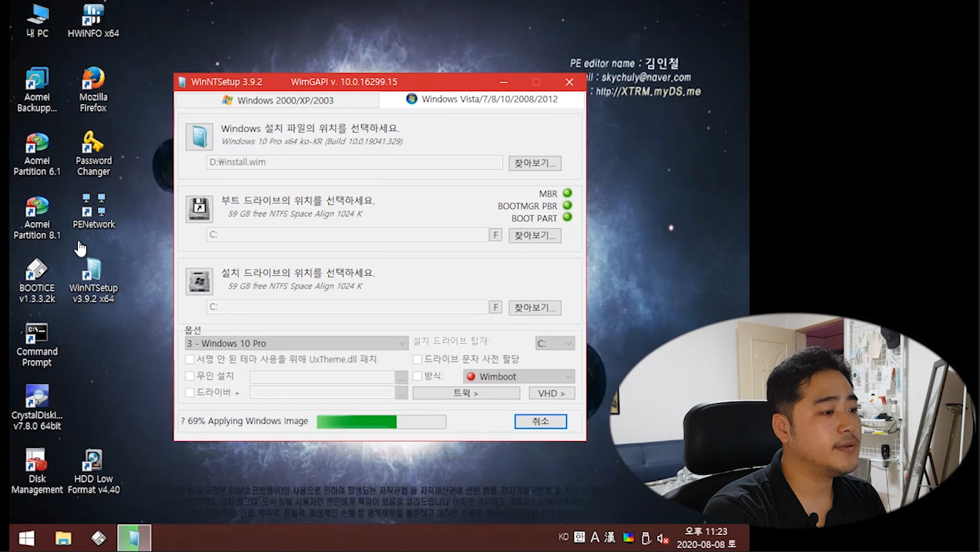Open HDD Low Format v4.40 icon

[x=93, y=472]
